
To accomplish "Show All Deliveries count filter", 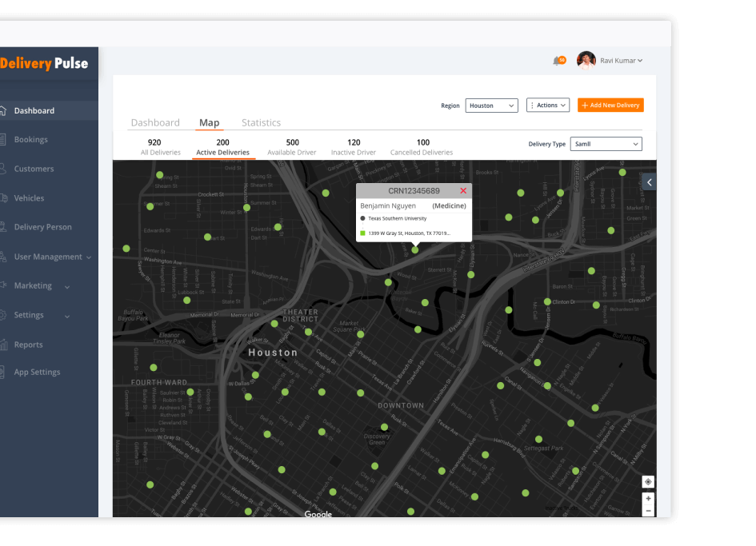I will (161, 147).
